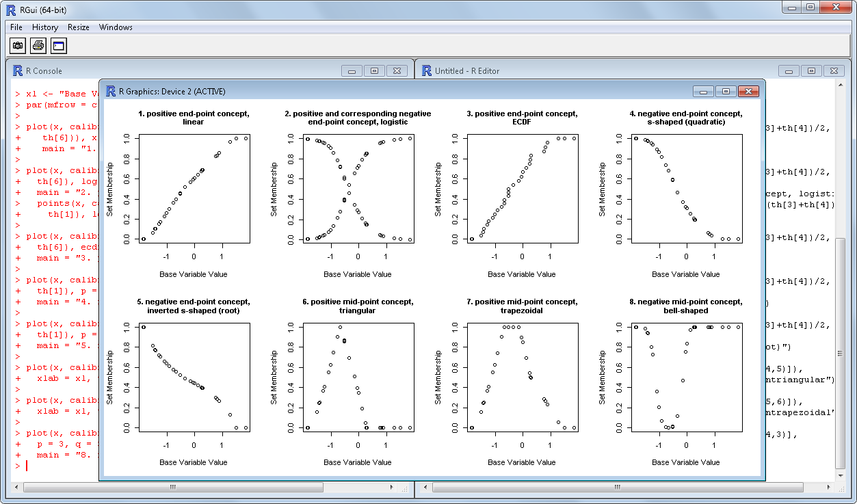Open the File menu
Screen dimensions: 857x504
pyautogui.click(x=16, y=27)
